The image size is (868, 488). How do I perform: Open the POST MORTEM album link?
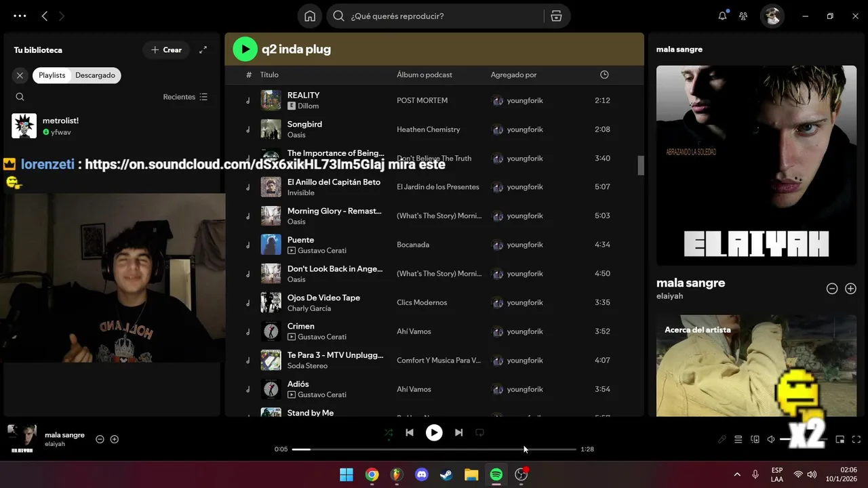[422, 100]
